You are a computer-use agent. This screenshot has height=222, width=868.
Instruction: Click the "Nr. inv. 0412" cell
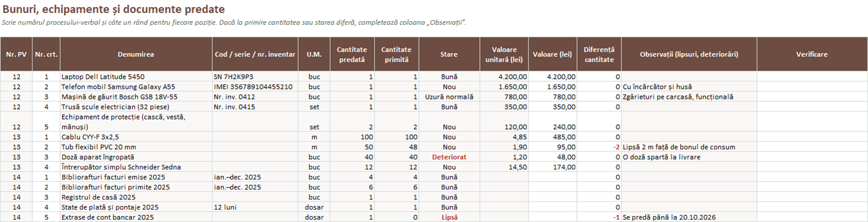pos(255,96)
